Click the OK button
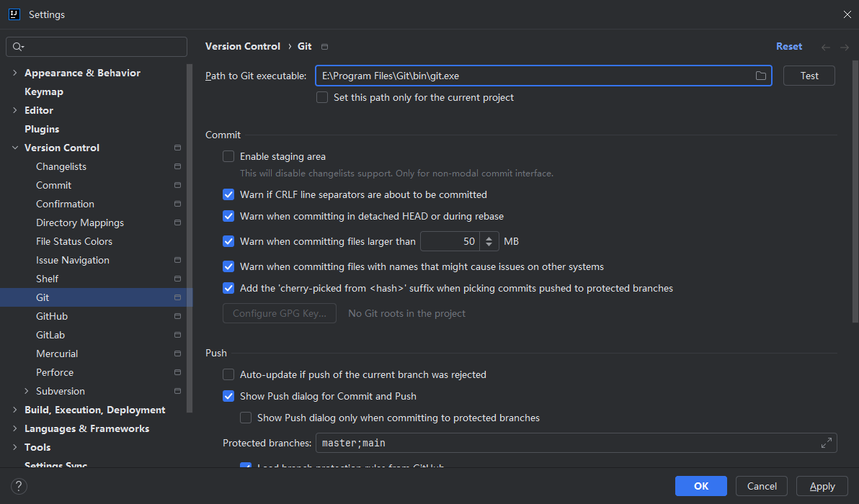This screenshot has width=859, height=504. pos(700,486)
